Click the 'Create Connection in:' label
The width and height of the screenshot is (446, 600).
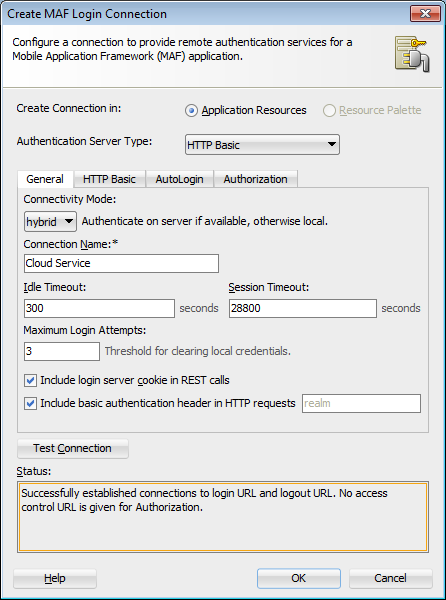[x=69, y=108]
